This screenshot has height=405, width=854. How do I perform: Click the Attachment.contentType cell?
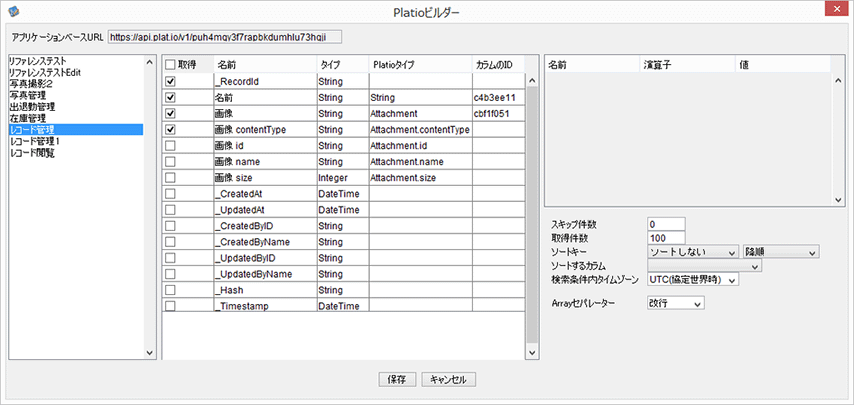pos(420,130)
